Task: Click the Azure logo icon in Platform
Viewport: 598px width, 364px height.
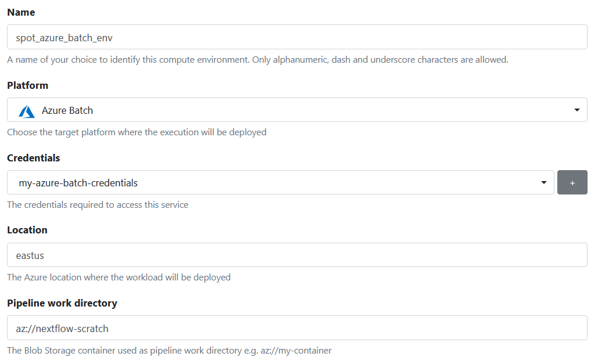Action: [x=27, y=111]
